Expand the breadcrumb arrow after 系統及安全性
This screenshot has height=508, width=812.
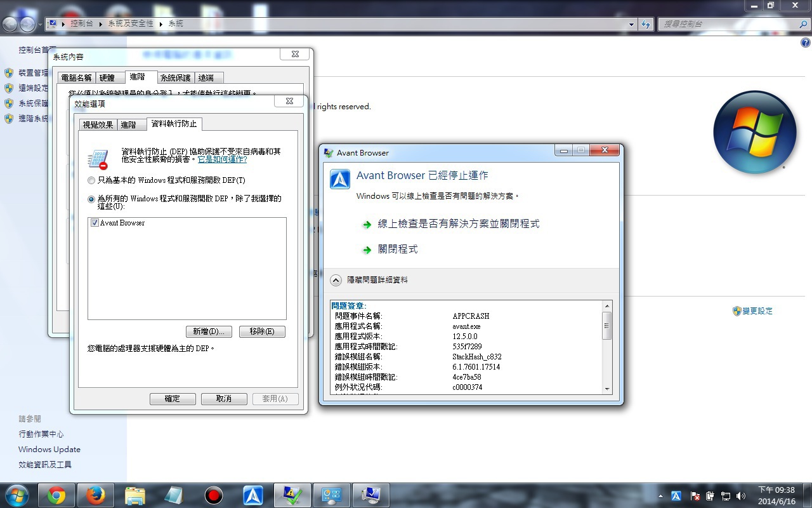pyautogui.click(x=160, y=23)
